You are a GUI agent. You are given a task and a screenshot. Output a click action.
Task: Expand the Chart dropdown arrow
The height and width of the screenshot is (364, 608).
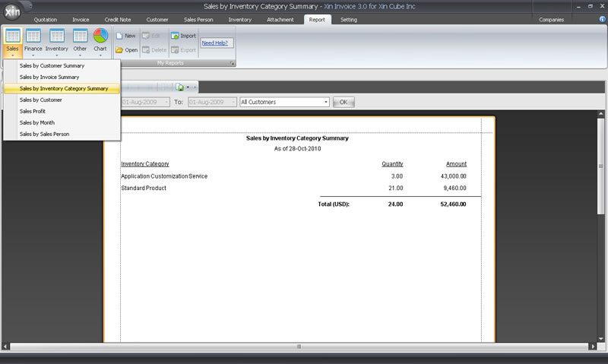point(100,55)
